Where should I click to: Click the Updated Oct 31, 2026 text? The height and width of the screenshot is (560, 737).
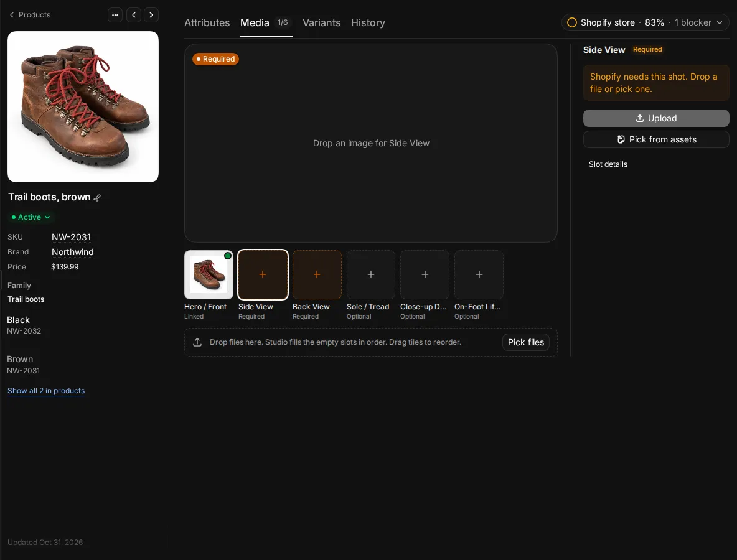(x=45, y=543)
